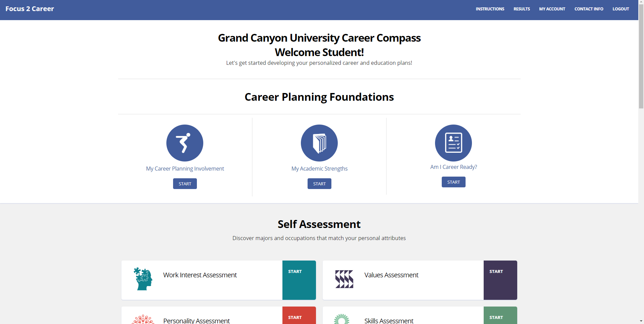The image size is (644, 324).
Task: Go to My Account
Action: tap(552, 9)
